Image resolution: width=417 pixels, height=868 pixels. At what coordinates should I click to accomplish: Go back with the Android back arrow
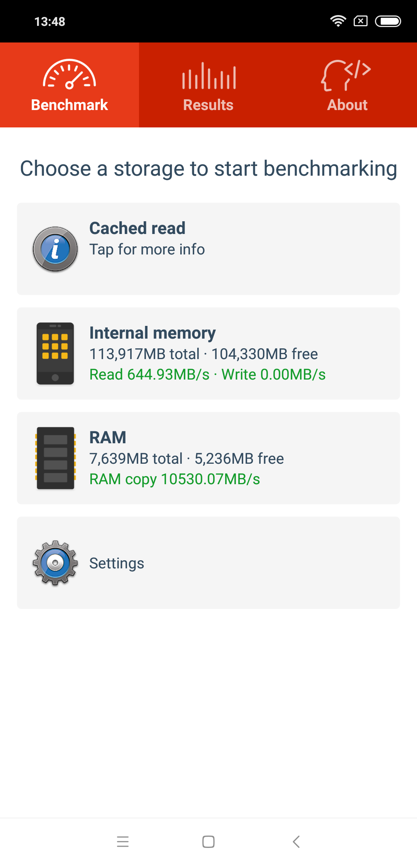[296, 841]
